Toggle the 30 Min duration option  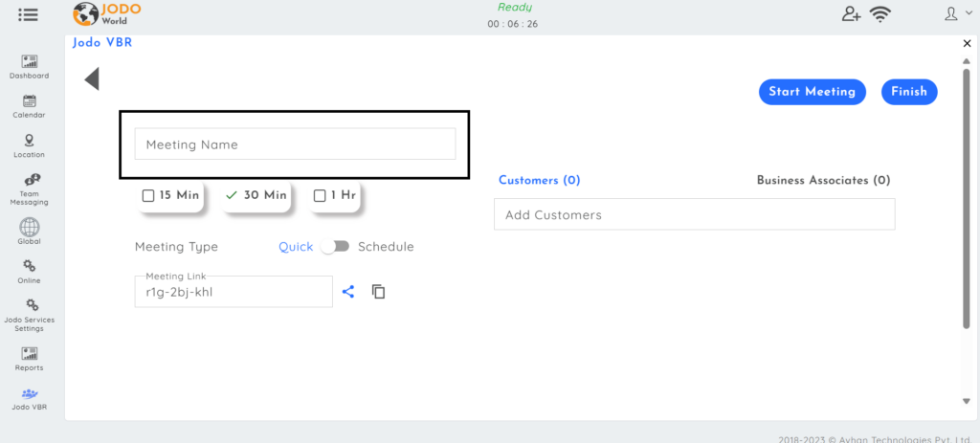[x=256, y=195]
